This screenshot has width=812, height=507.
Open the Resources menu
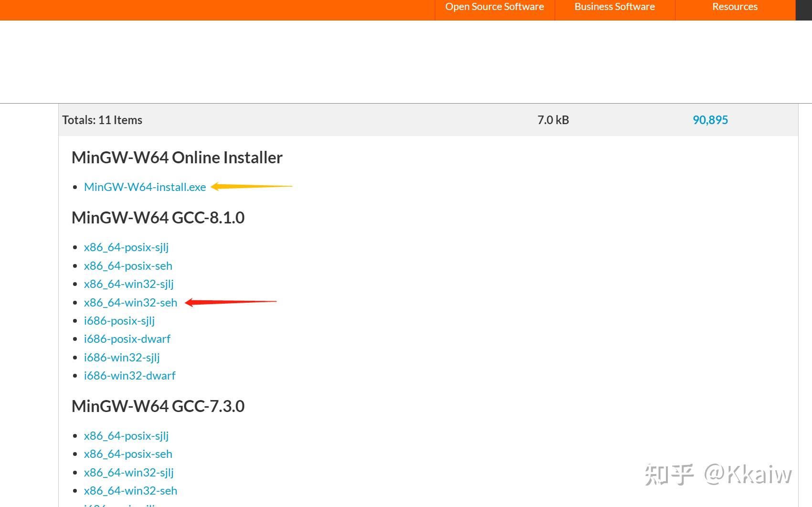coord(735,7)
